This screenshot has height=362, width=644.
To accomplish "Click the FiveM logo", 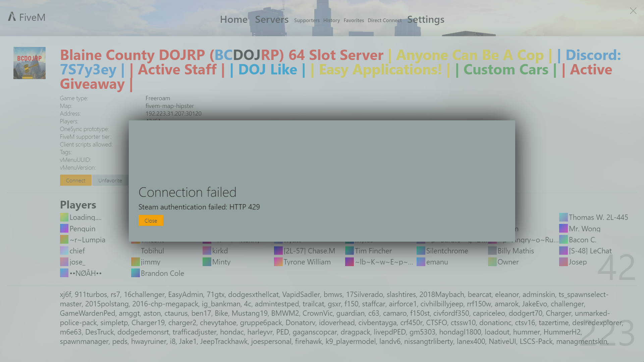I will coord(27,17).
